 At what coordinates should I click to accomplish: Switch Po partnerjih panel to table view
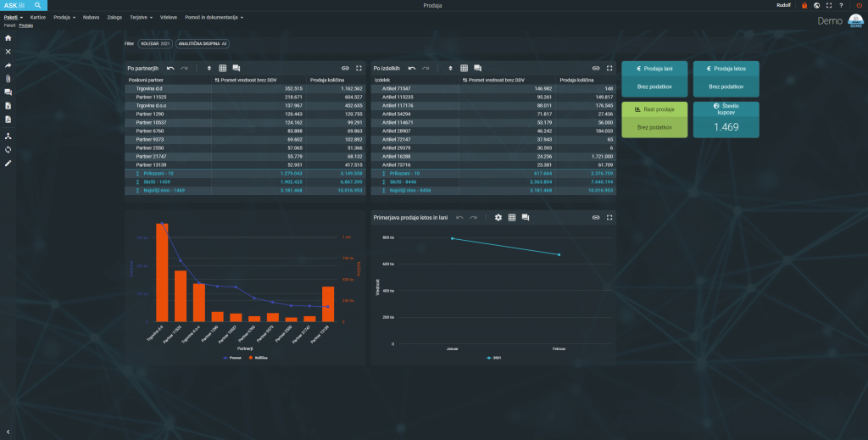[223, 68]
